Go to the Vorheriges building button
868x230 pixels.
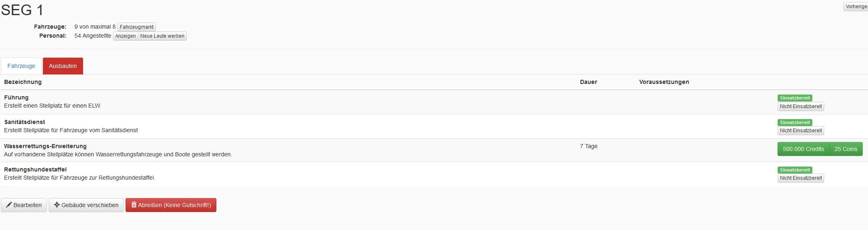tap(856, 7)
